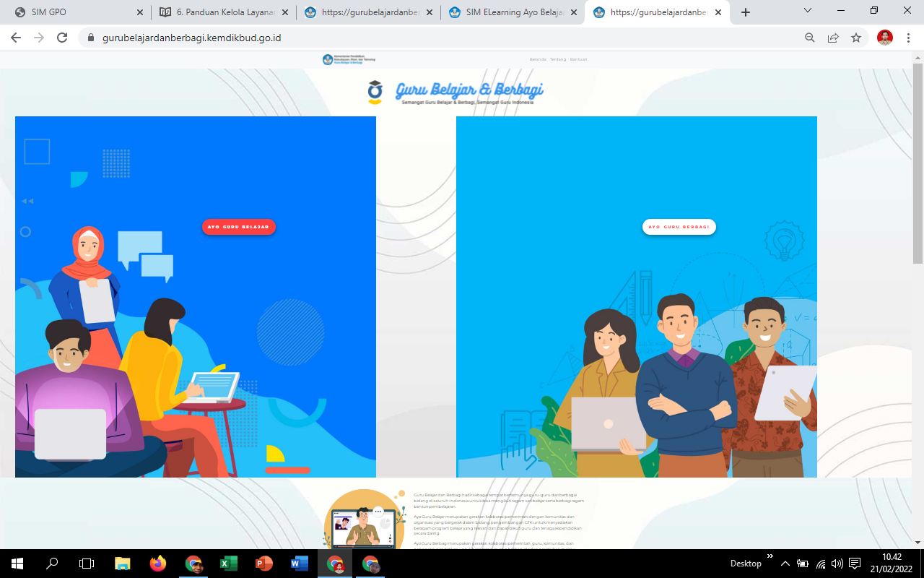The image size is (924, 578).
Task: Click the Desktop toolbar label
Action: tap(746, 564)
